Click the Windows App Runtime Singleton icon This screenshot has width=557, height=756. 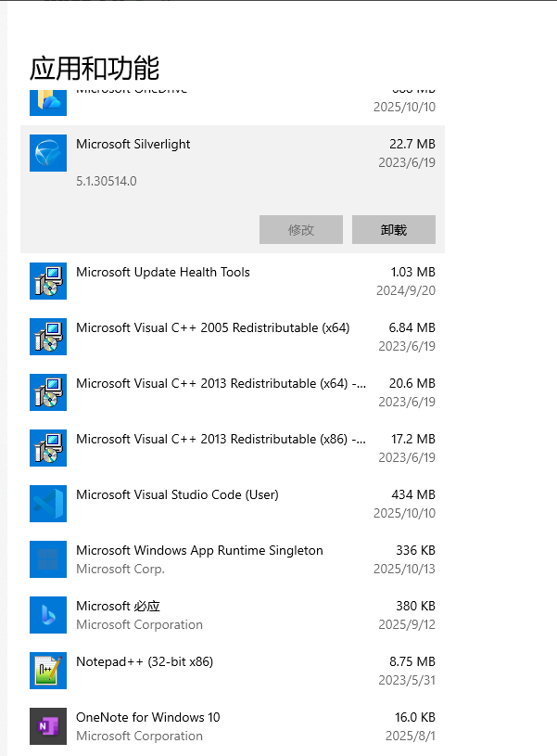pos(48,559)
